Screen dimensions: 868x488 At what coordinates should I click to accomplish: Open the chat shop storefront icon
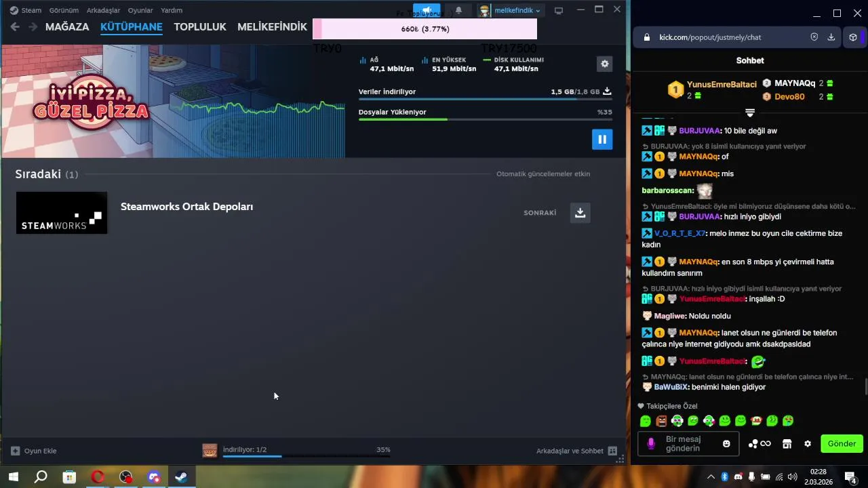pyautogui.click(x=787, y=444)
